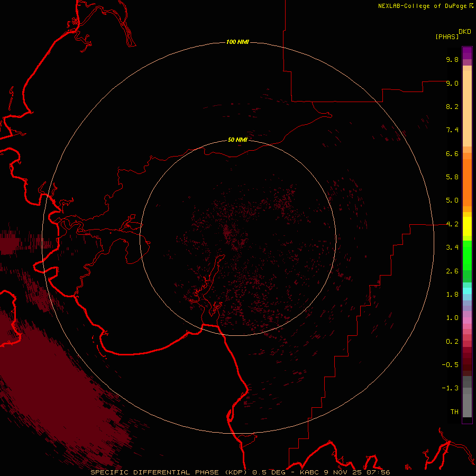This screenshot has width=476, height=476.
Task: Select the 9.8 legend value
Action: [452, 59]
